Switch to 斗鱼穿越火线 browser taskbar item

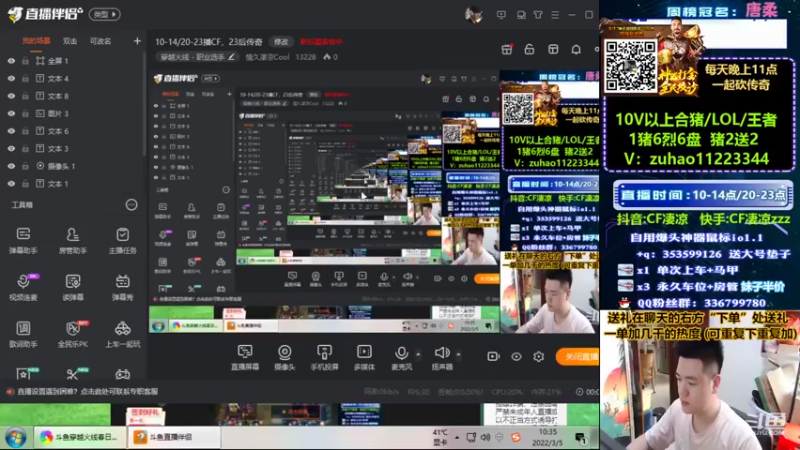pyautogui.click(x=80, y=437)
